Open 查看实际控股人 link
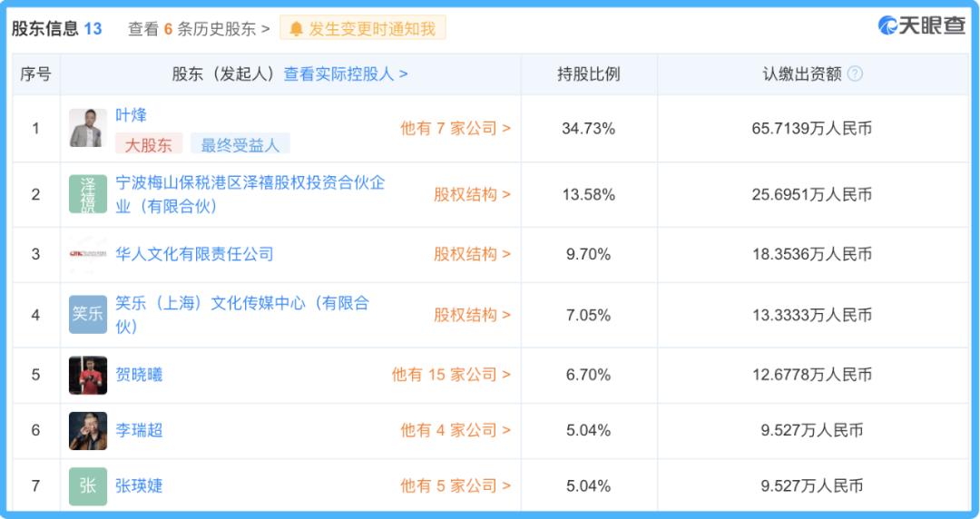Image resolution: width=980 pixels, height=519 pixels. pyautogui.click(x=346, y=74)
